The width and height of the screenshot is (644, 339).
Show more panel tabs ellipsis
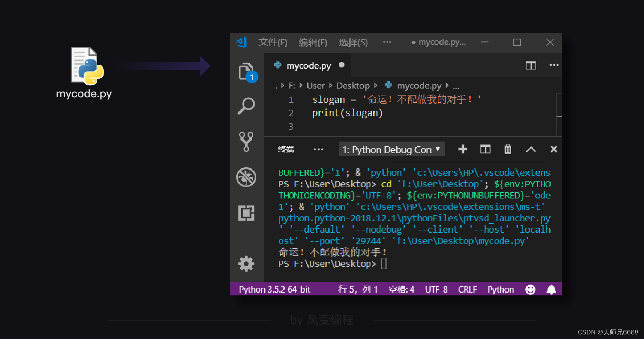(x=318, y=149)
